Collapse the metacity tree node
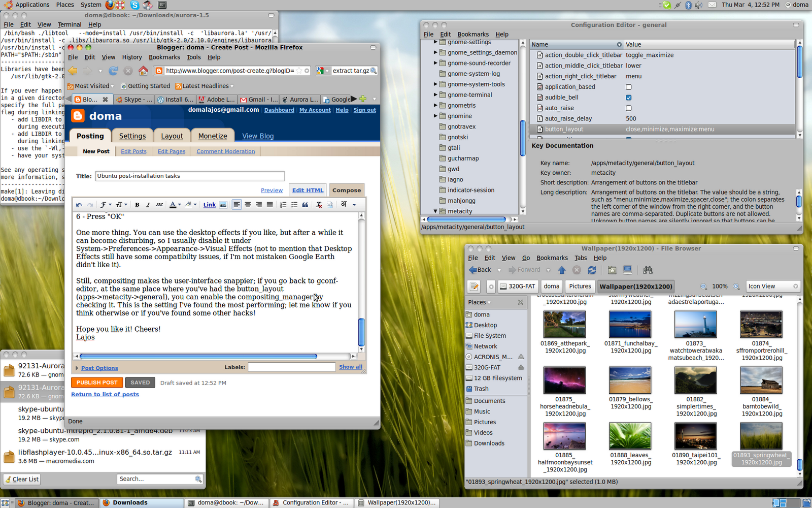812x508 pixels. (435, 211)
